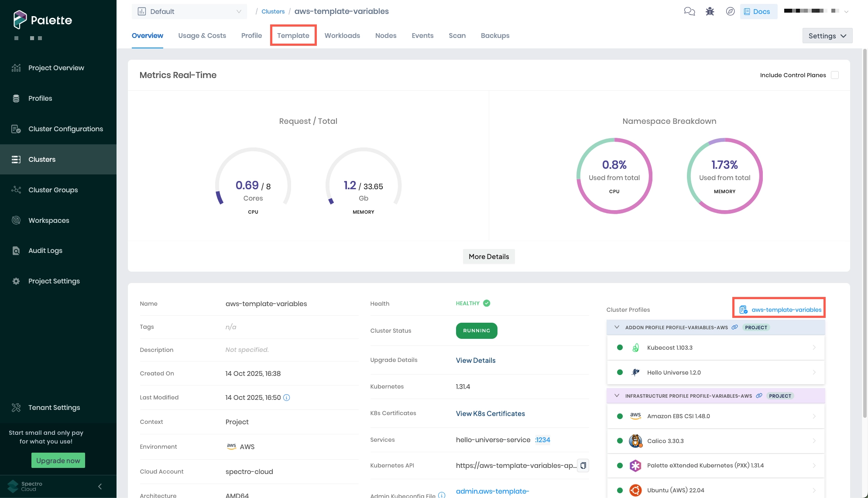Open the chat support icon
868x498 pixels.
[x=690, y=11]
